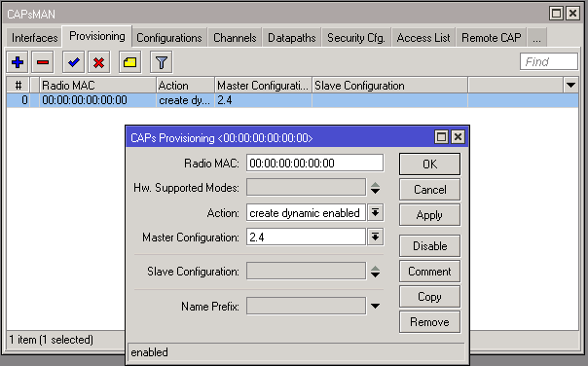Screen dimensions: 588x366
Task: Disable rule with red X icon
Action: [x=99, y=62]
